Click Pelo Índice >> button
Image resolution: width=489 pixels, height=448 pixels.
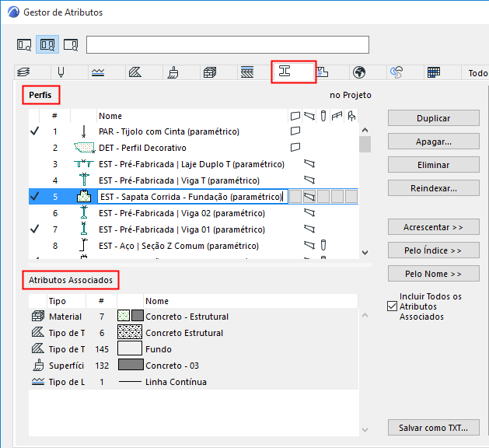tap(434, 250)
